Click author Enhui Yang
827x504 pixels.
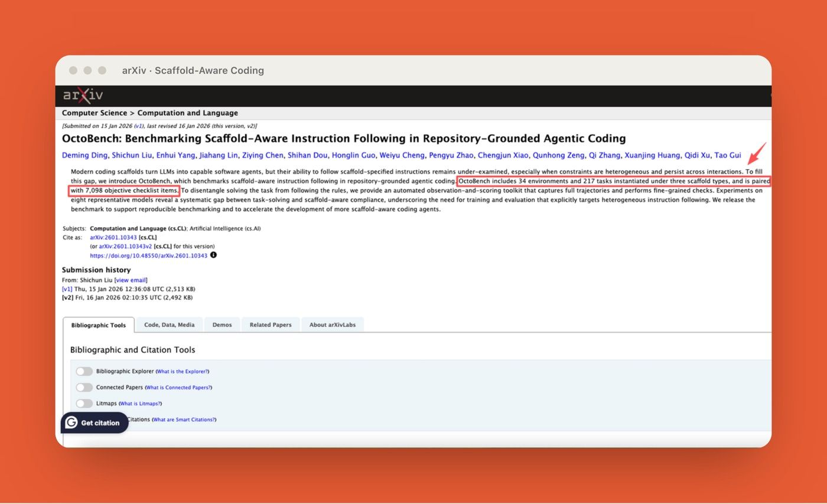(x=175, y=155)
